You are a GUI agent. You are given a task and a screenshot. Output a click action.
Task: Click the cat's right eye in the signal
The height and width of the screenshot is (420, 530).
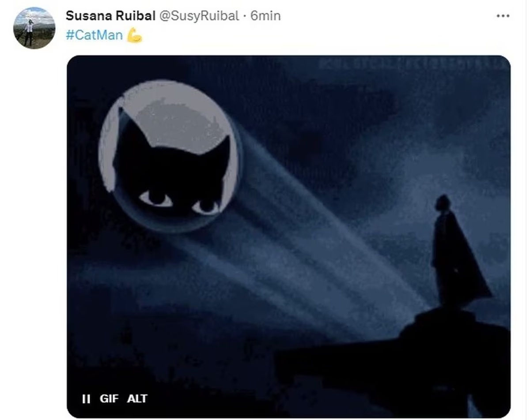tap(206, 206)
